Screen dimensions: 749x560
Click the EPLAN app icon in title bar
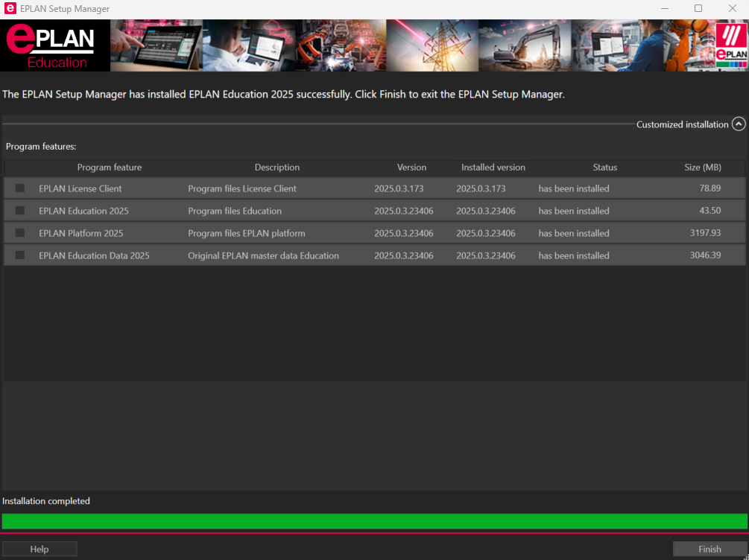[x=10, y=9]
